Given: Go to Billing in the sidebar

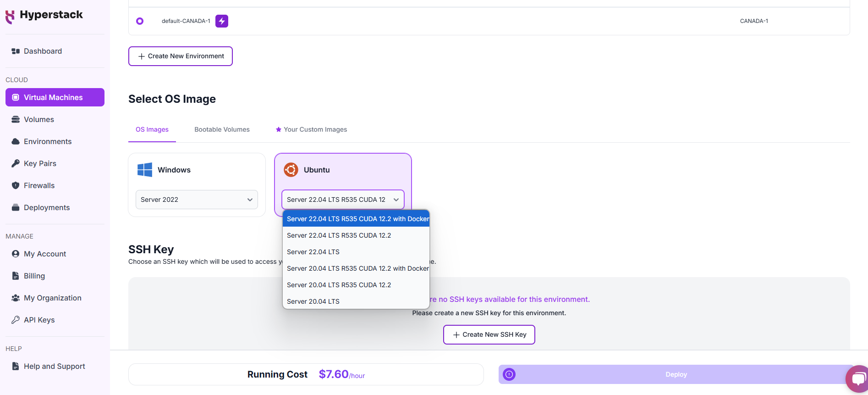Looking at the screenshot, I should [34, 276].
